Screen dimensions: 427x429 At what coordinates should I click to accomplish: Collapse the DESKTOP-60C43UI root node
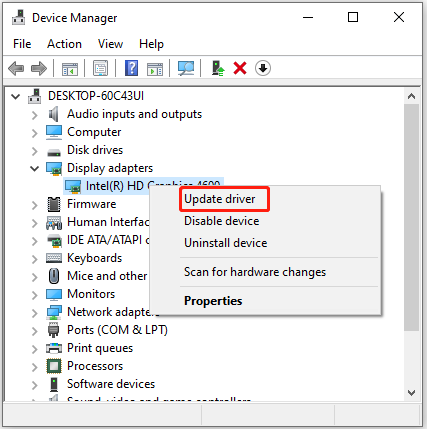[15, 97]
